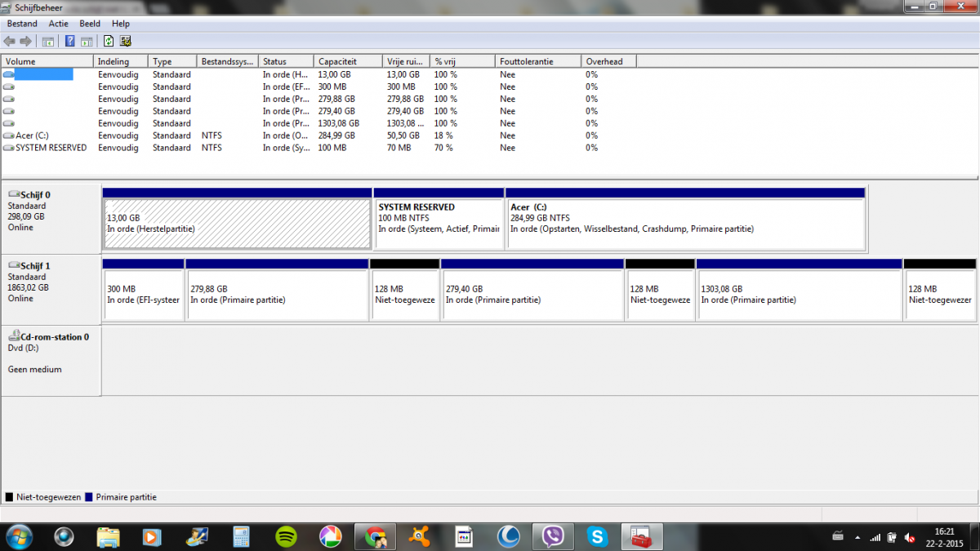This screenshot has width=980, height=551.
Task: Select the 279,40 GB primary partition block
Action: click(x=532, y=290)
